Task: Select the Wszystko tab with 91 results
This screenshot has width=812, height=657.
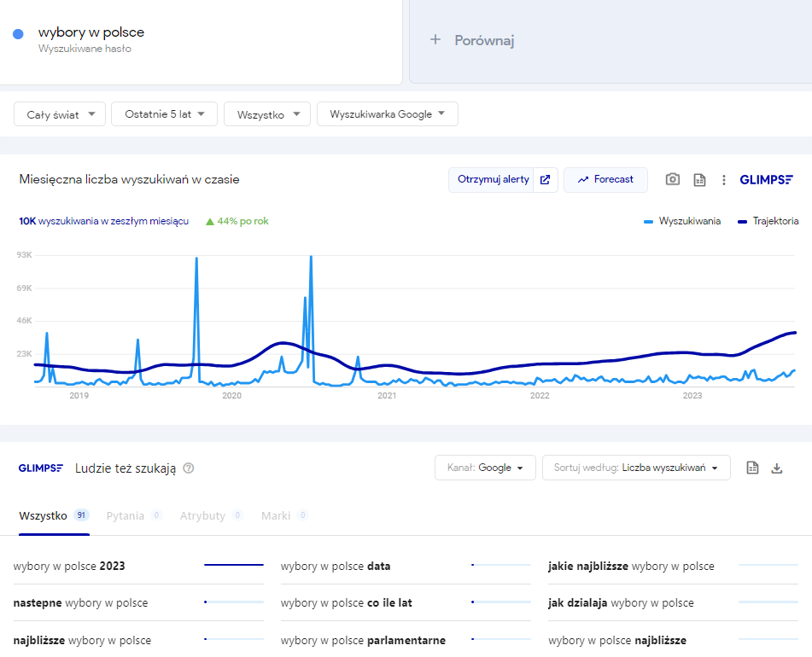Action: [54, 515]
